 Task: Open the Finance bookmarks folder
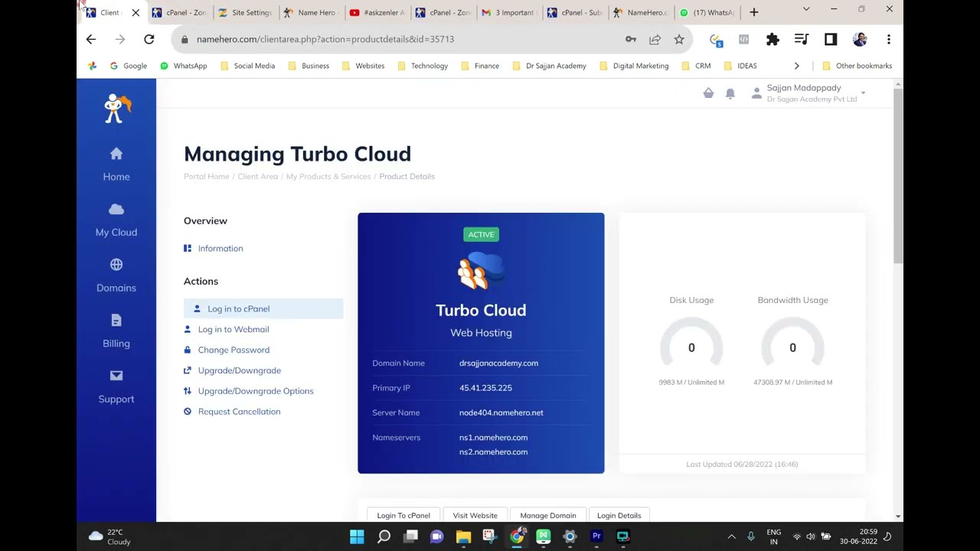(480, 66)
